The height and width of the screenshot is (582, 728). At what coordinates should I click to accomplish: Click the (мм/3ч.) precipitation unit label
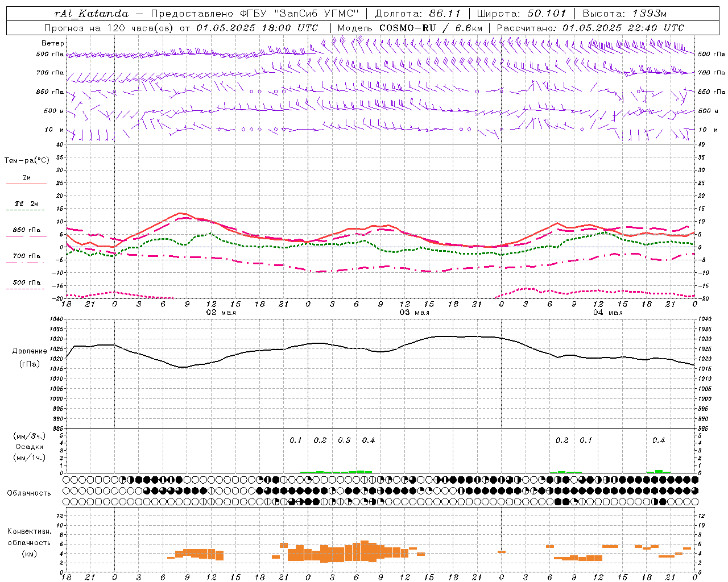[30, 436]
